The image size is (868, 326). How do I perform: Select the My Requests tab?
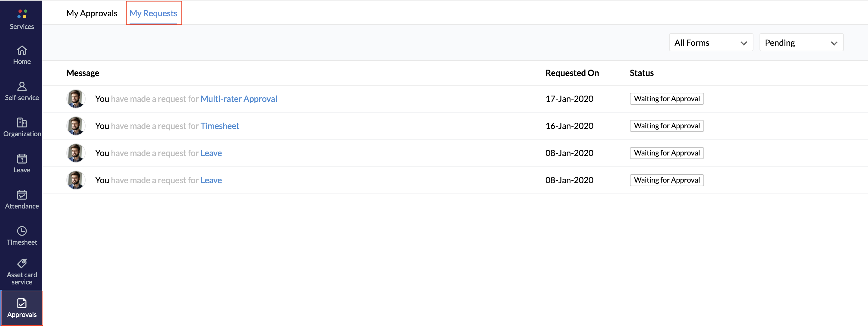[x=153, y=14]
